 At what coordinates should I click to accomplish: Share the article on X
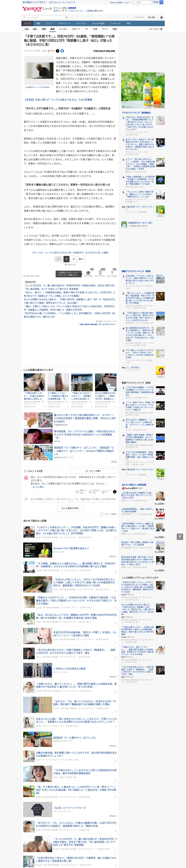click(57, 51)
